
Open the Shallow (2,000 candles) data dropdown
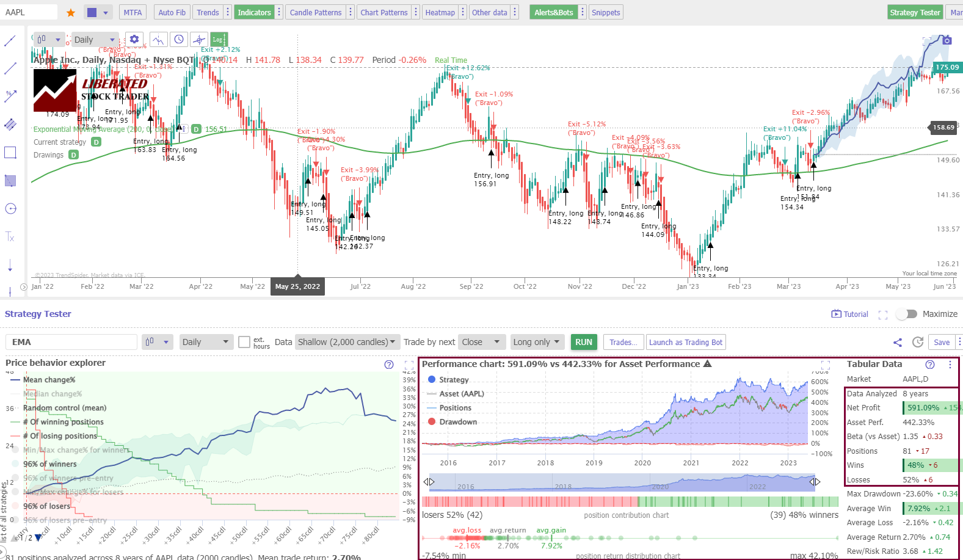(x=347, y=342)
